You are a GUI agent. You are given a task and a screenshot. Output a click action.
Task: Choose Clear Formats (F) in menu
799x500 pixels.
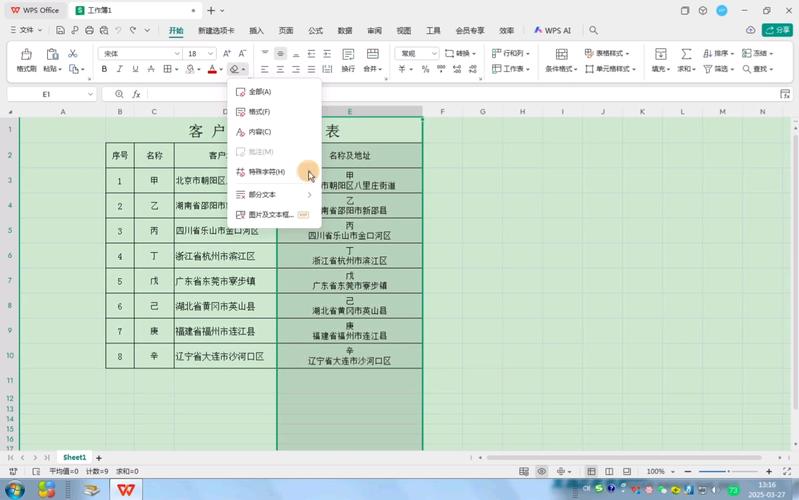[274, 112]
